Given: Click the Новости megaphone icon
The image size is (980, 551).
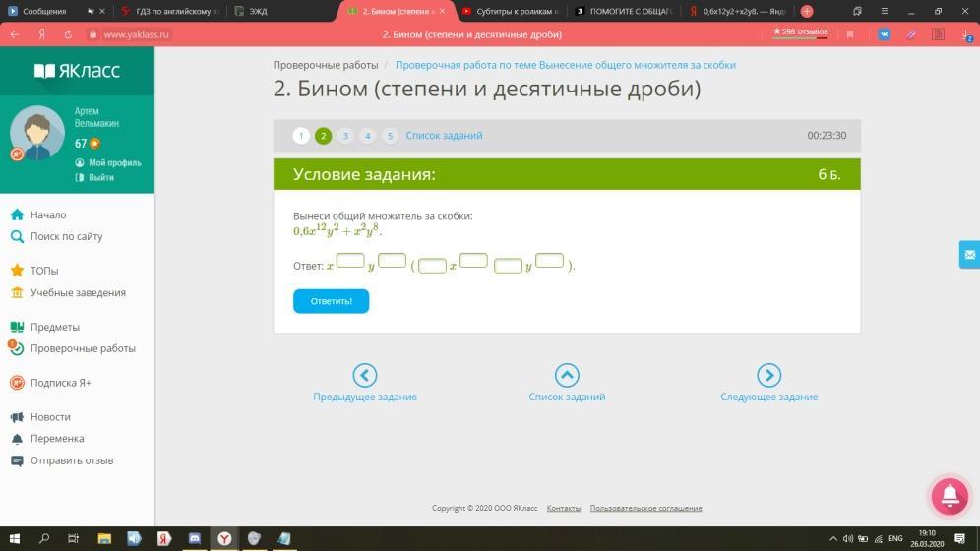Looking at the screenshot, I should click(x=17, y=417).
